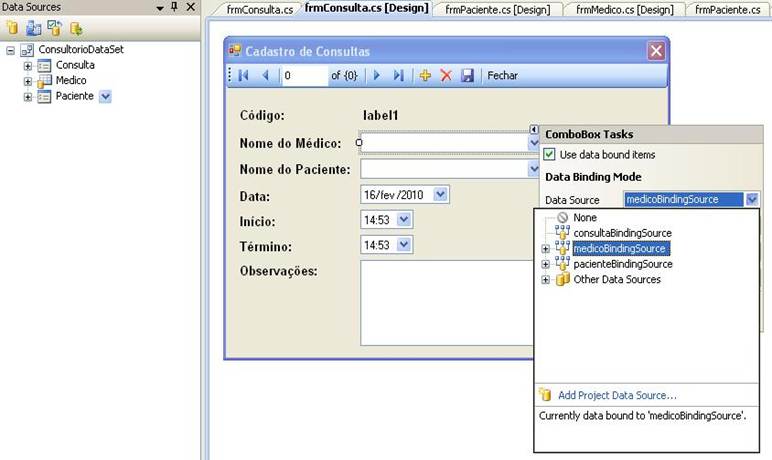Click the Observações text area
The height and width of the screenshot is (460, 772).
447,303
